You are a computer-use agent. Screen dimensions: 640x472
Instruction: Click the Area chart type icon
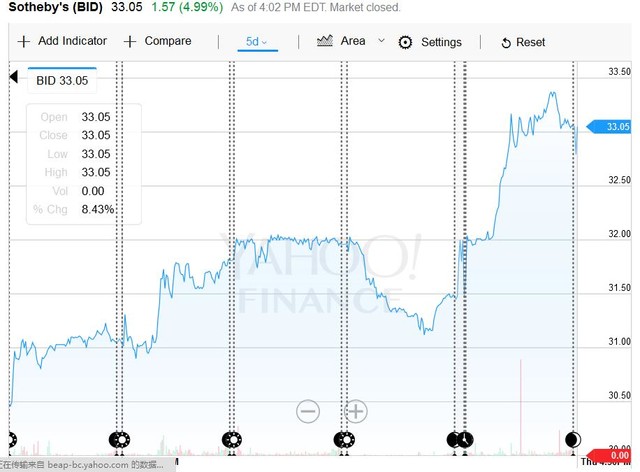tap(324, 41)
